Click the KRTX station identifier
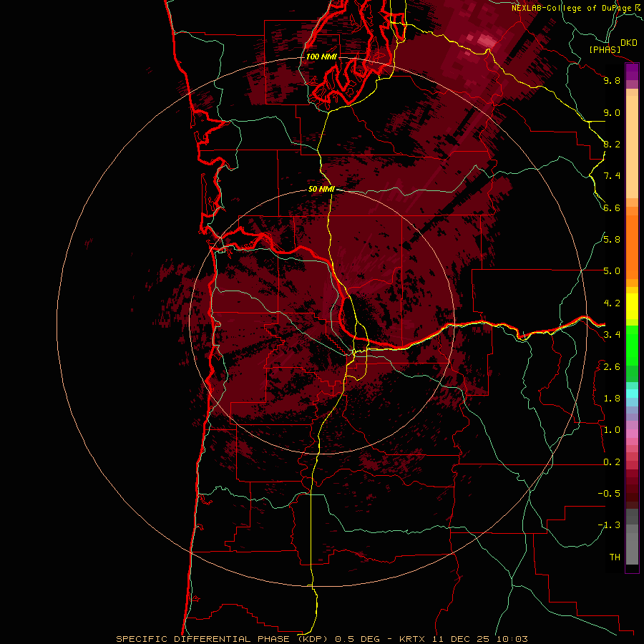Viewport: 644px width, 644px height. (413, 639)
